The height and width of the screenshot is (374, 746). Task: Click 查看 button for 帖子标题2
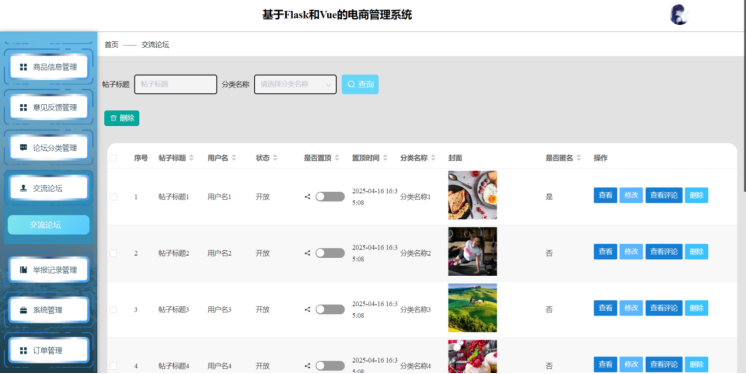click(605, 252)
